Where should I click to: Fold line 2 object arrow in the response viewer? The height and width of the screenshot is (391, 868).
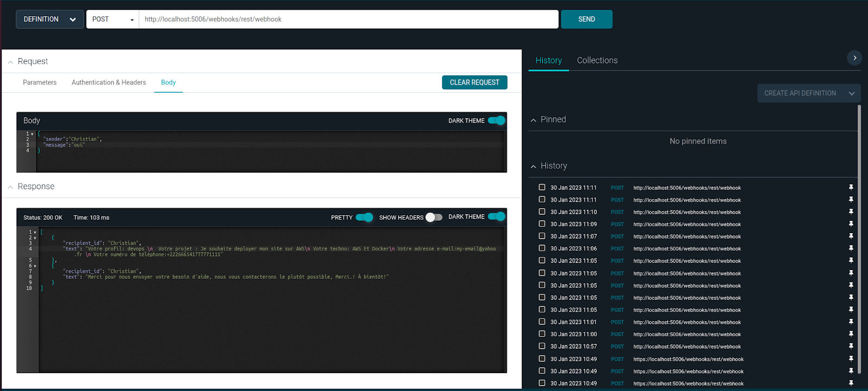(x=35, y=238)
